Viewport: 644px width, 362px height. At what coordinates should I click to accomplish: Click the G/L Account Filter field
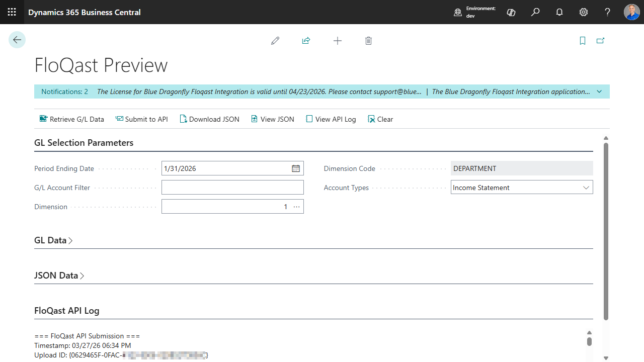click(x=232, y=188)
